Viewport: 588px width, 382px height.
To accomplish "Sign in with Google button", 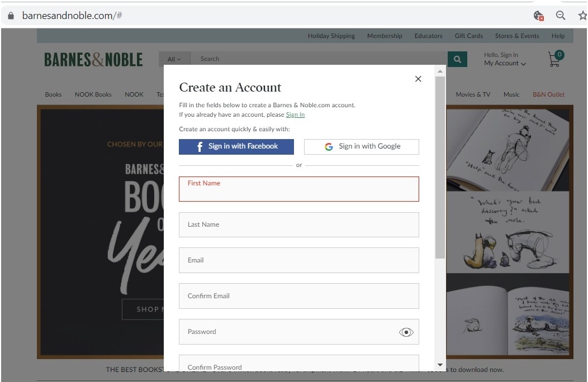I will (x=362, y=146).
